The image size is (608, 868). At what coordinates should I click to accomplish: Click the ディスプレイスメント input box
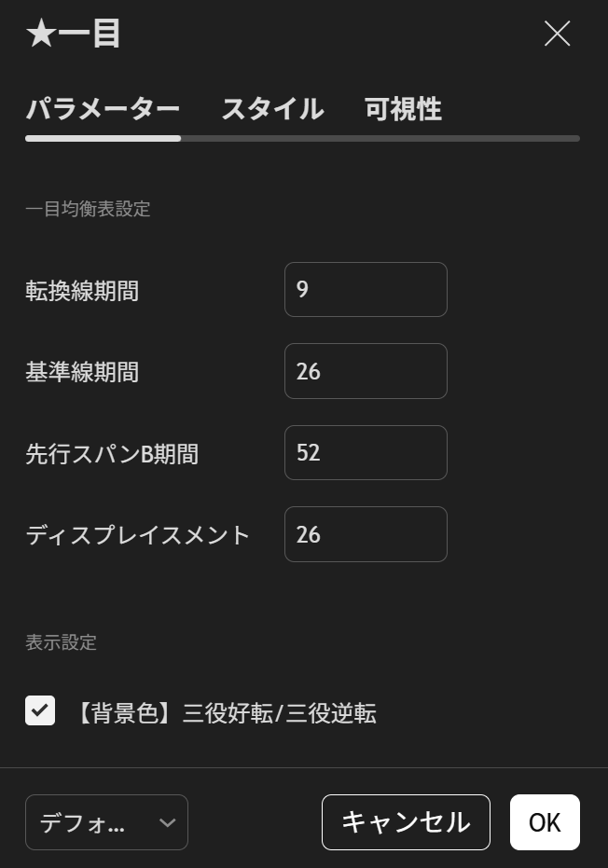tap(366, 534)
